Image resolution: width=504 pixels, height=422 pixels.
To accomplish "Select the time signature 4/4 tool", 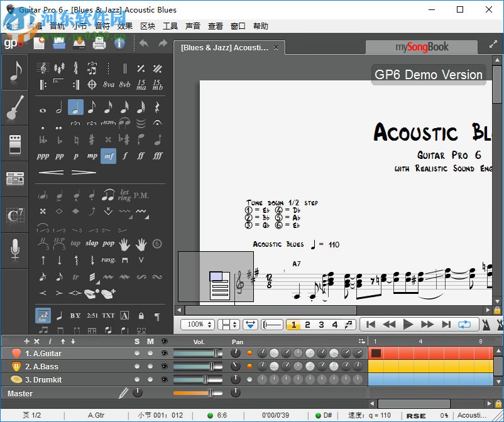I will 75,68.
